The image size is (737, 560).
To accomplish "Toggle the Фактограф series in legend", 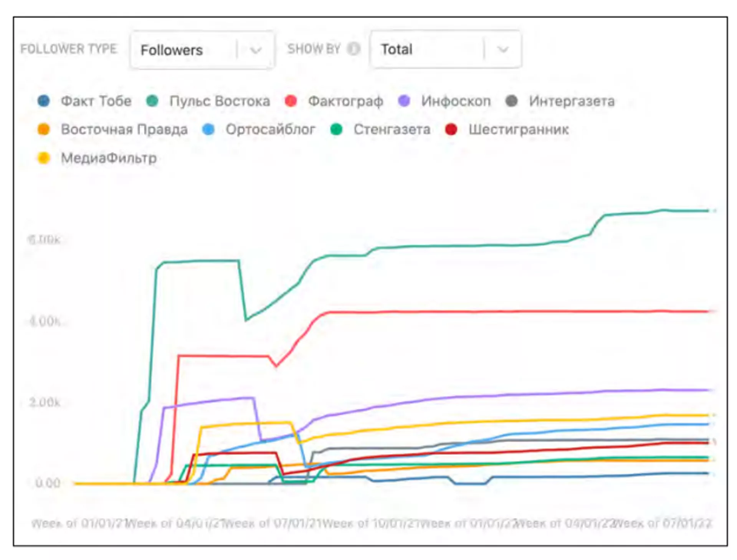I will [x=345, y=101].
